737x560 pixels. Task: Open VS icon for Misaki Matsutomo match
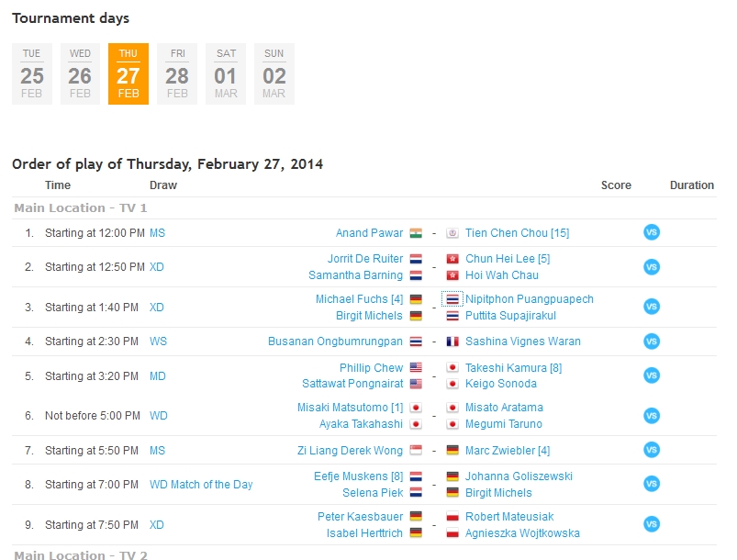pos(652,416)
